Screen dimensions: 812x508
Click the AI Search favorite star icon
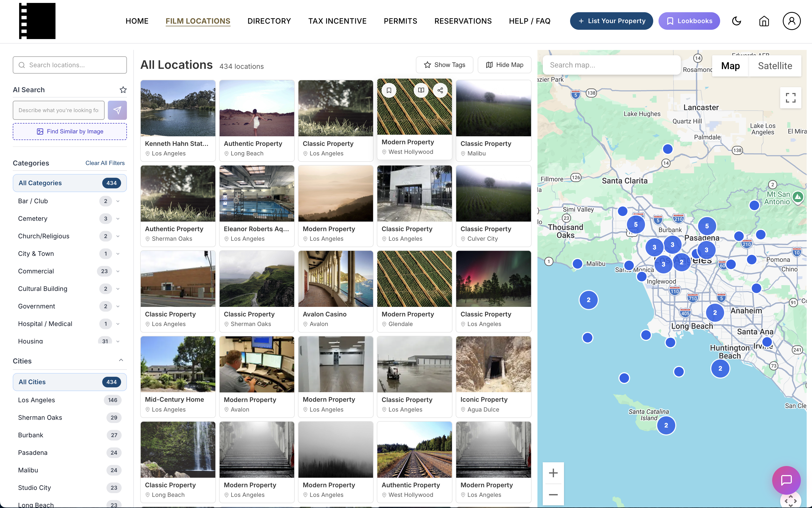tap(123, 90)
